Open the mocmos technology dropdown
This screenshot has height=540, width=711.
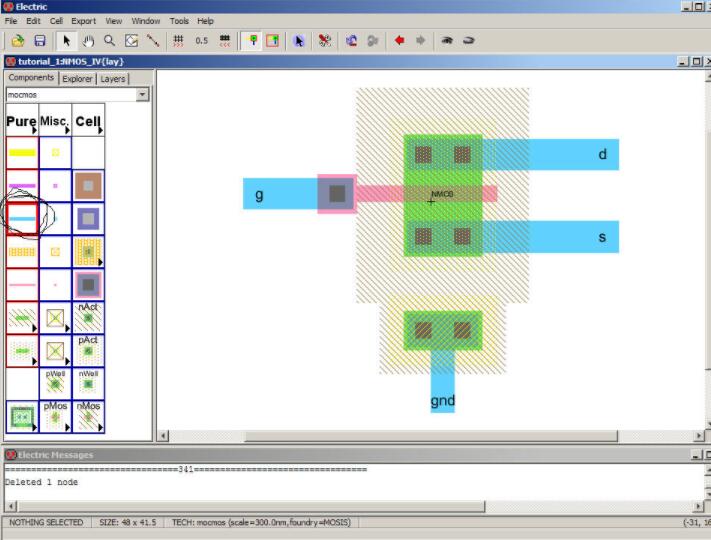point(142,95)
